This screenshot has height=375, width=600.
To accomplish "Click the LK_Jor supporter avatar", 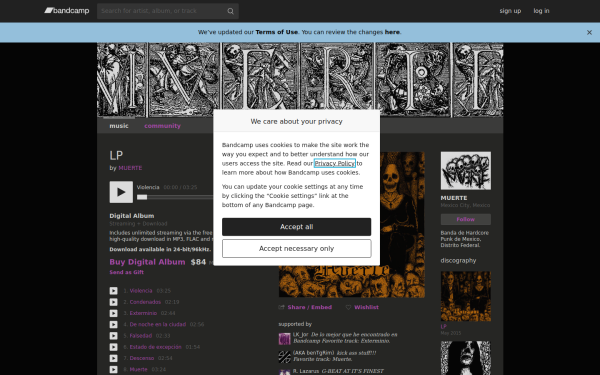I will [x=284, y=339].
